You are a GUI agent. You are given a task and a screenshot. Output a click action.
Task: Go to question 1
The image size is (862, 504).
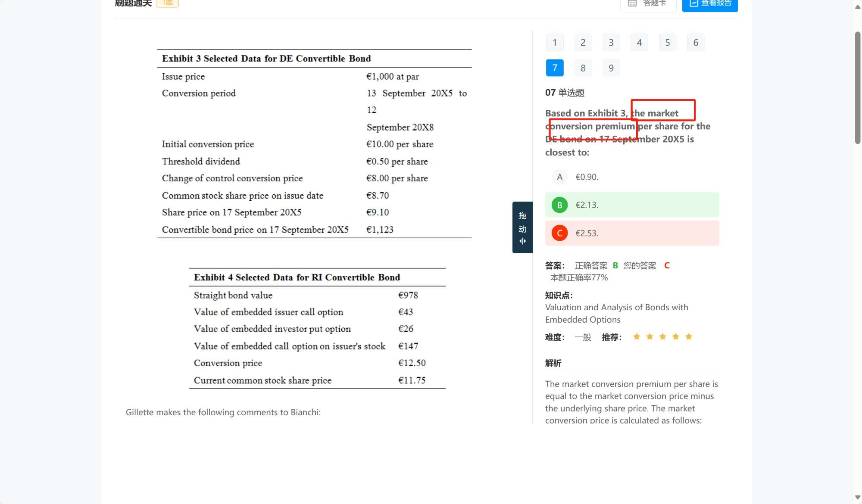click(x=555, y=43)
